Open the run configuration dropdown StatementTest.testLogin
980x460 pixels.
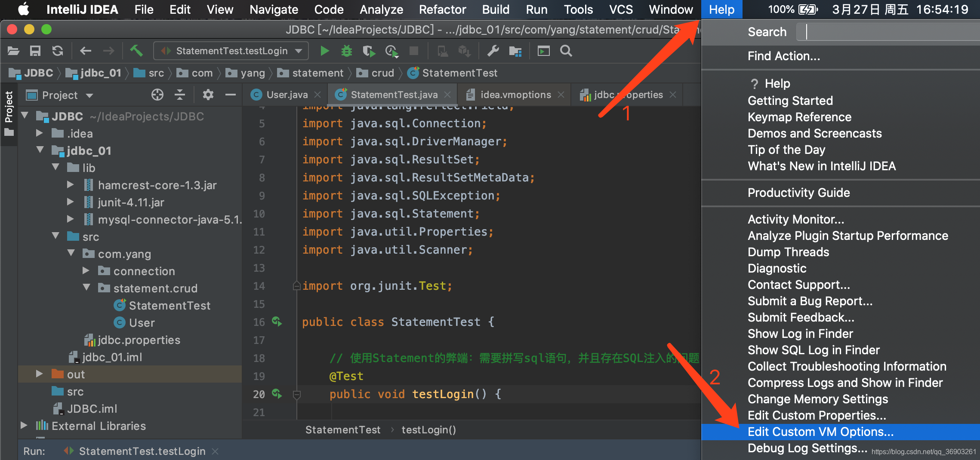pyautogui.click(x=231, y=51)
